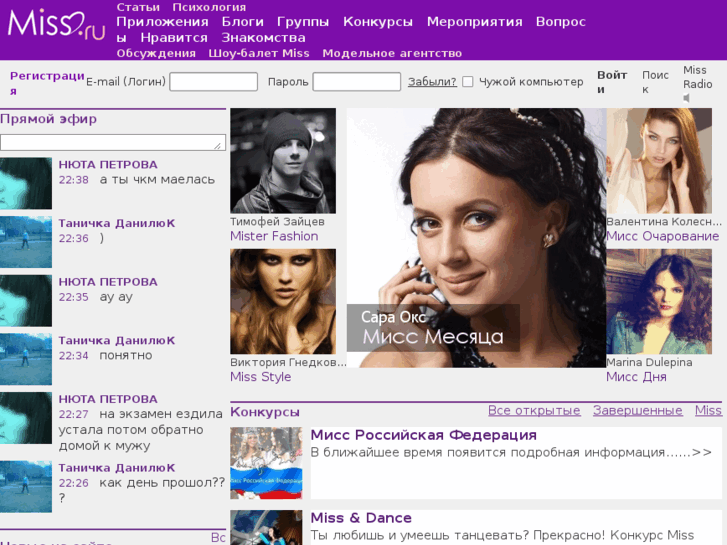
Task: Click the Забыли? password recovery link
Action: coord(432,82)
